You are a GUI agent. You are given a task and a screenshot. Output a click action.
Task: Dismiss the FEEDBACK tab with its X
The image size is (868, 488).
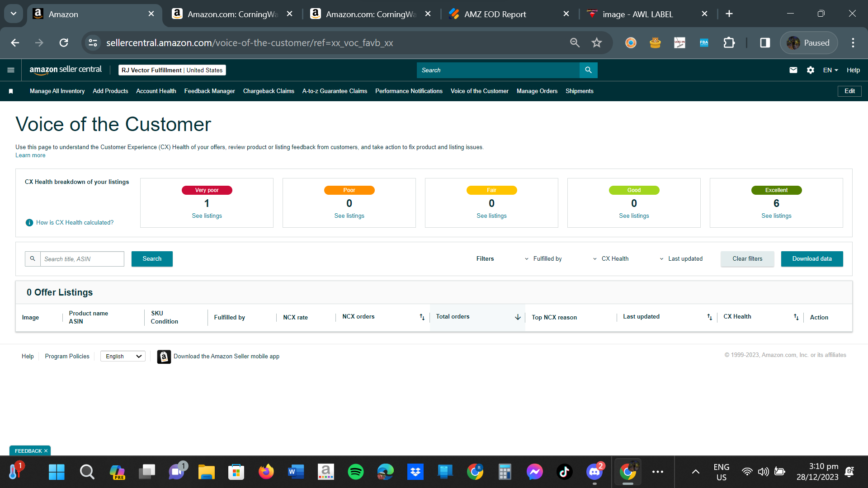[x=46, y=451]
